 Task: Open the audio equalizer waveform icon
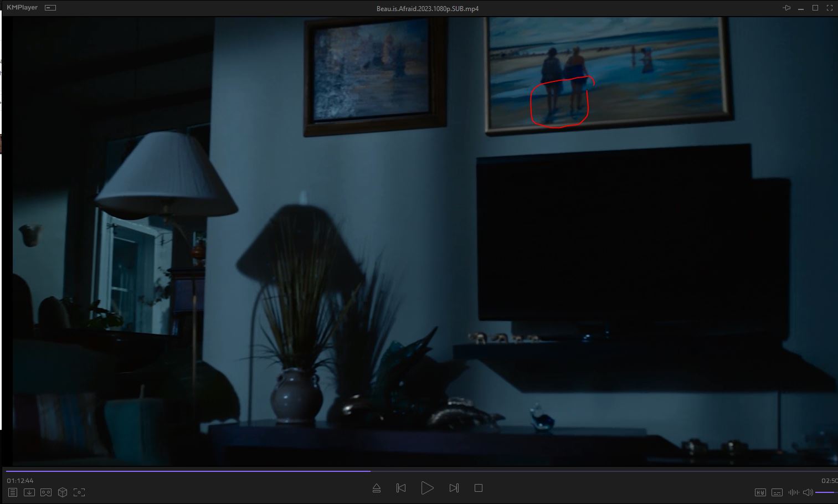793,492
